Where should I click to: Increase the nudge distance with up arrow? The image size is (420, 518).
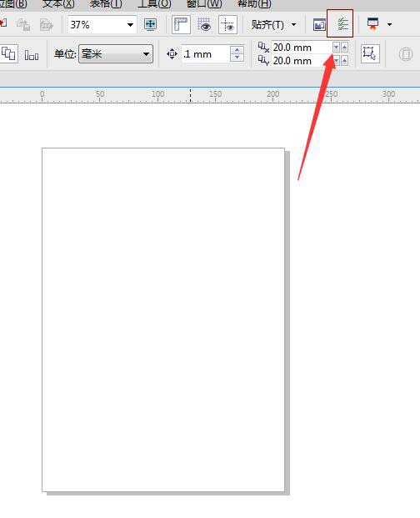pyautogui.click(x=237, y=50)
